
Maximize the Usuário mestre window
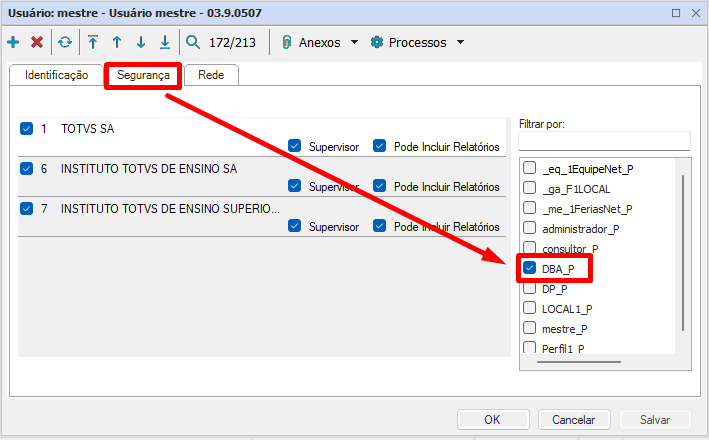pos(676,13)
